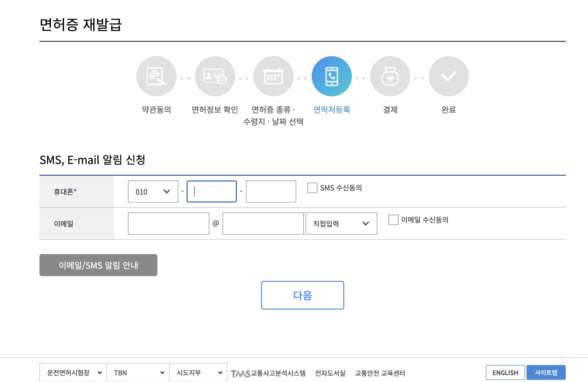Viewport: 588px width, 382px height.
Task: Check the 이메일 수신동의 checkbox
Action: pyautogui.click(x=393, y=219)
